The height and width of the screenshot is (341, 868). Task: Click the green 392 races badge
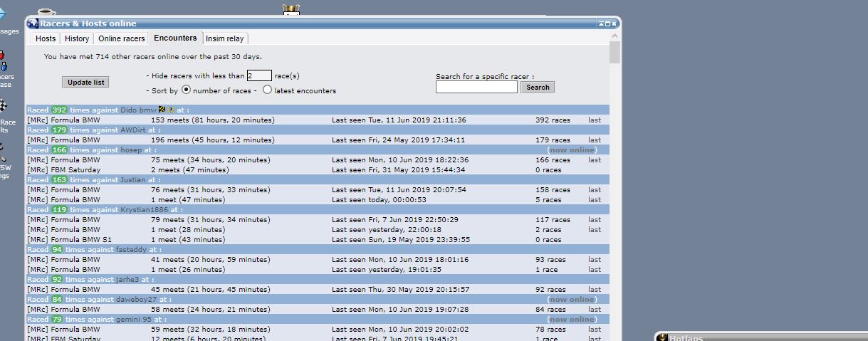[x=59, y=110]
